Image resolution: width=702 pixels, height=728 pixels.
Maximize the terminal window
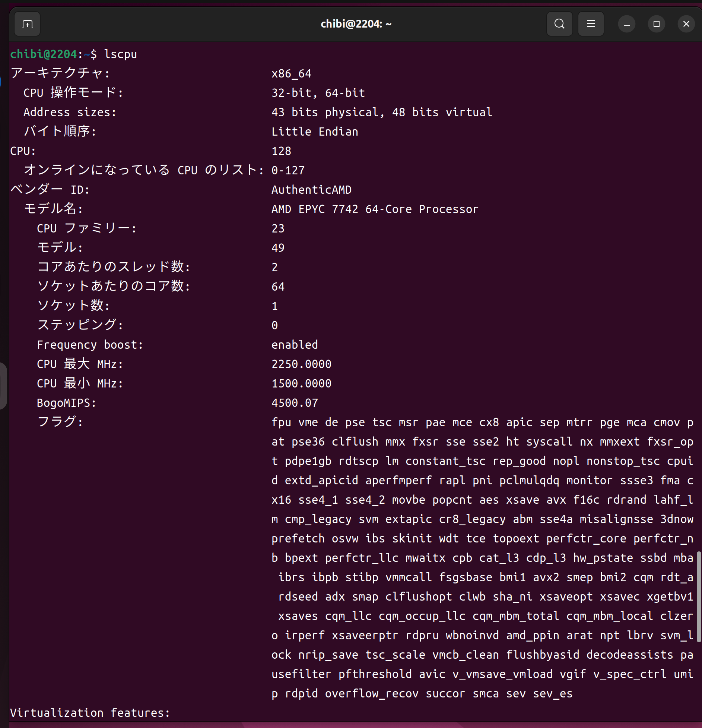tap(657, 24)
